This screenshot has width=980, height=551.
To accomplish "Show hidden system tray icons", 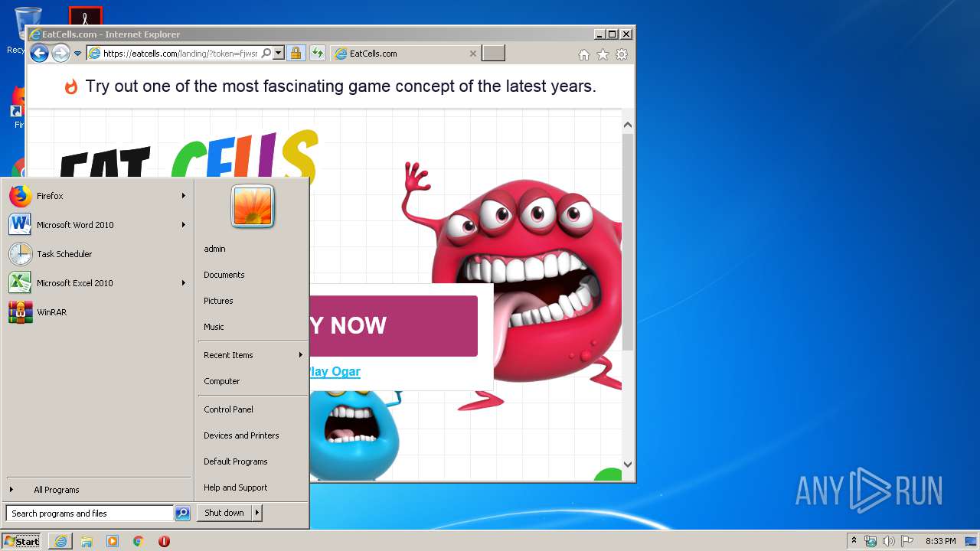I will (854, 541).
